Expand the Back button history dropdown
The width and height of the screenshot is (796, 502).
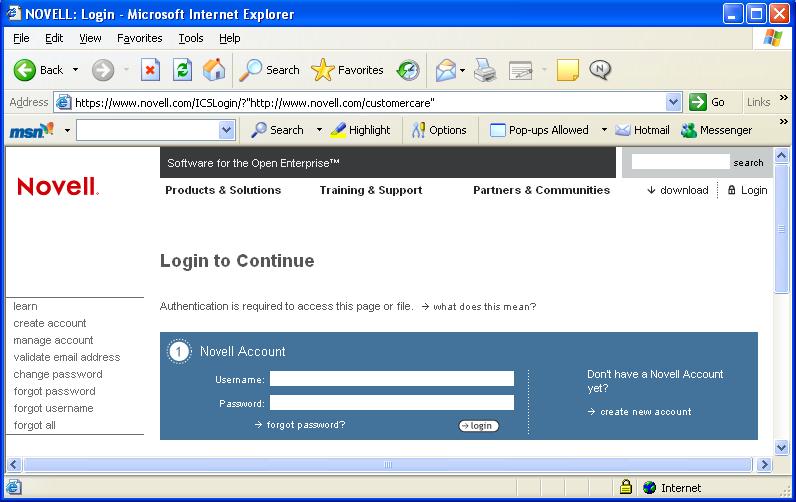(76, 70)
